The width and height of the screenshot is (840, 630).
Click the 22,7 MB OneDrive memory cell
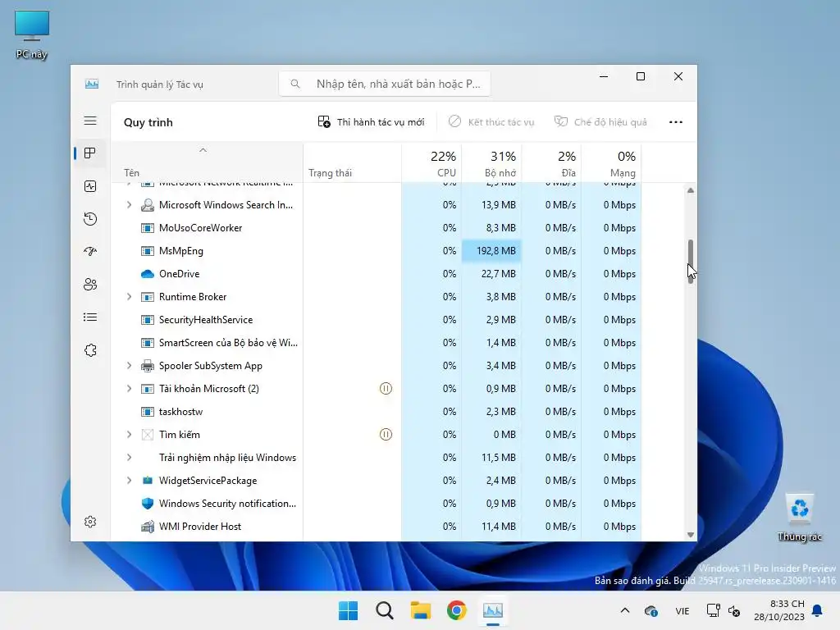point(491,274)
